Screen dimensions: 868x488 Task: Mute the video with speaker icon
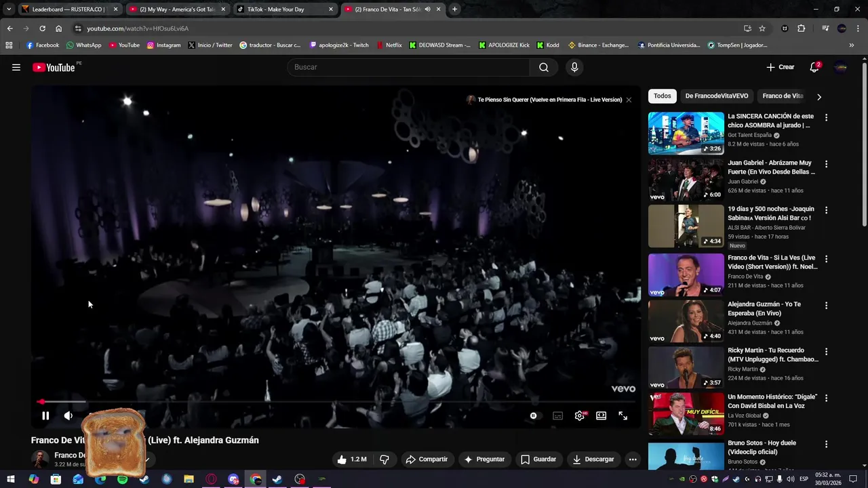(x=68, y=415)
